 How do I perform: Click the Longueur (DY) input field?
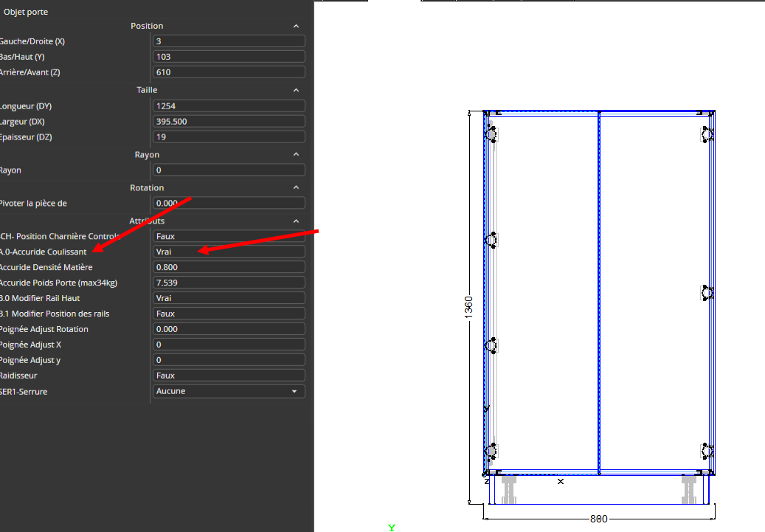[x=229, y=106]
